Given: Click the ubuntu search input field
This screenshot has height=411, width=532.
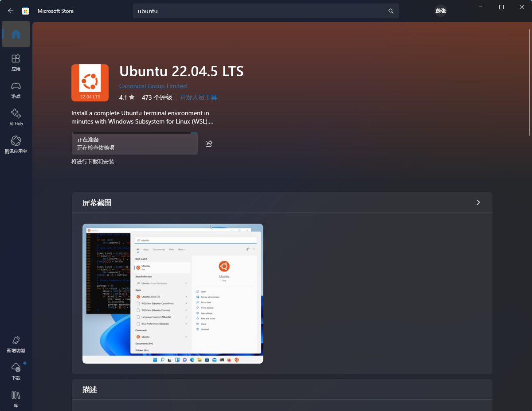Looking at the screenshot, I should point(266,11).
